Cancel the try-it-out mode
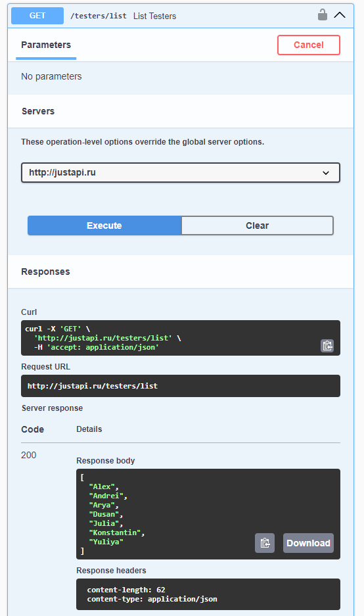This screenshot has height=616, width=364. click(309, 45)
